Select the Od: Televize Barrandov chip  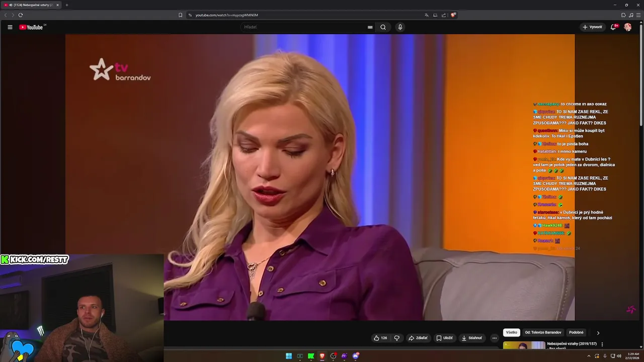coord(543,332)
